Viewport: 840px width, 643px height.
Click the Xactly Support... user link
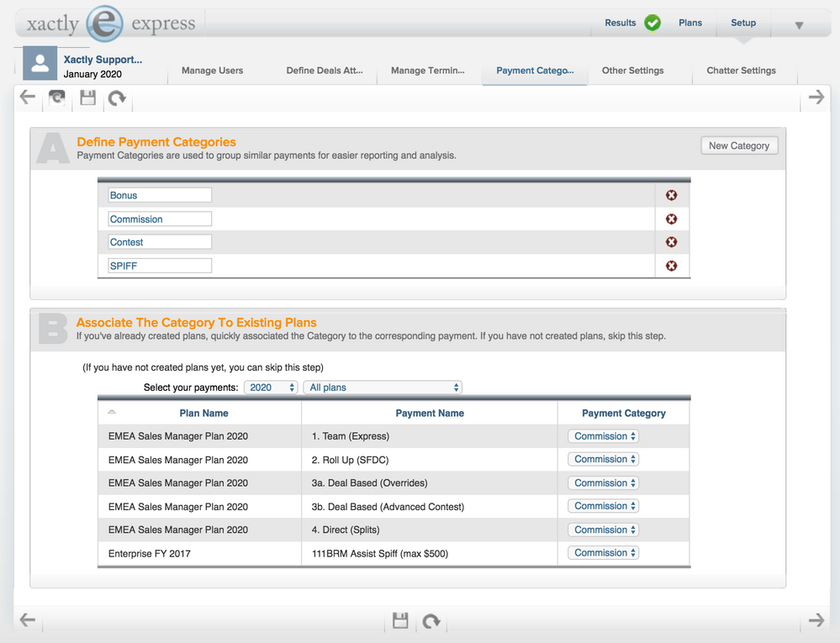pyautogui.click(x=103, y=60)
